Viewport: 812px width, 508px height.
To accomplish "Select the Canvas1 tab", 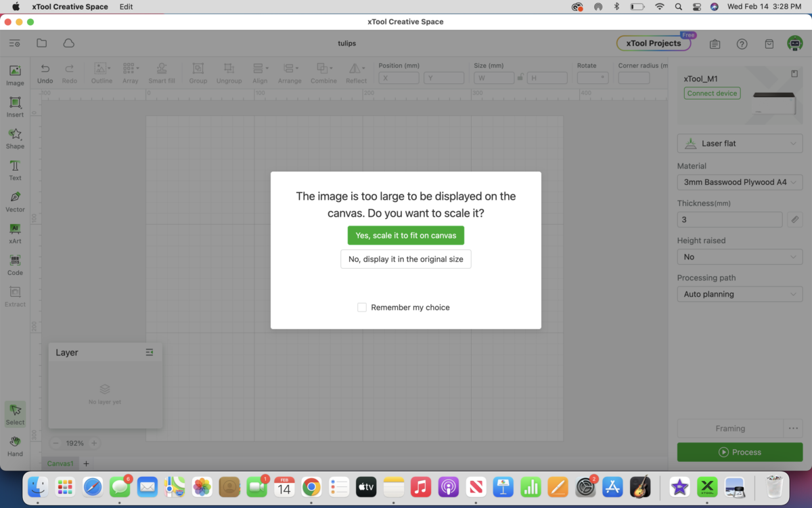I will [60, 464].
